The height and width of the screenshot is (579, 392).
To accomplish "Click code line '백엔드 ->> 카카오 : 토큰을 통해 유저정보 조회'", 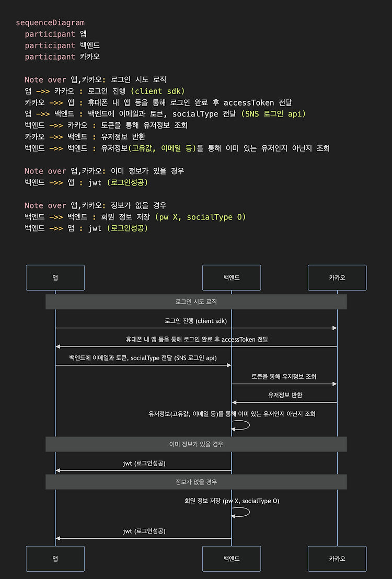I will click(106, 125).
